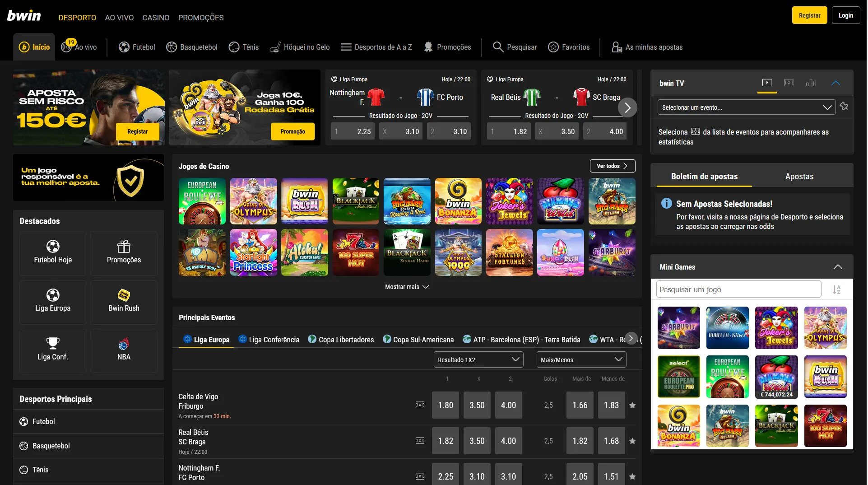Image resolution: width=868 pixels, height=485 pixels.
Task: Bet on Celta de Vigo win at 1.80
Action: 446,405
